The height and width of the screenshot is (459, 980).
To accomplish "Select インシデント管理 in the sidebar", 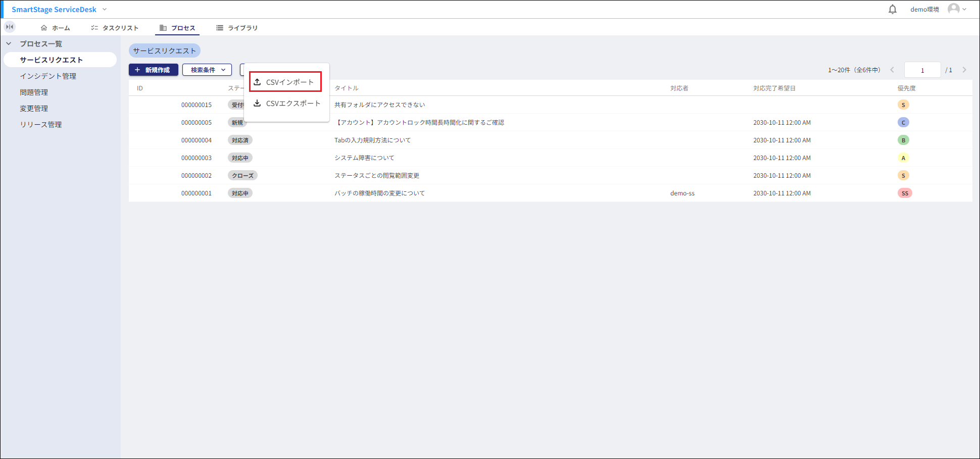I will point(48,76).
